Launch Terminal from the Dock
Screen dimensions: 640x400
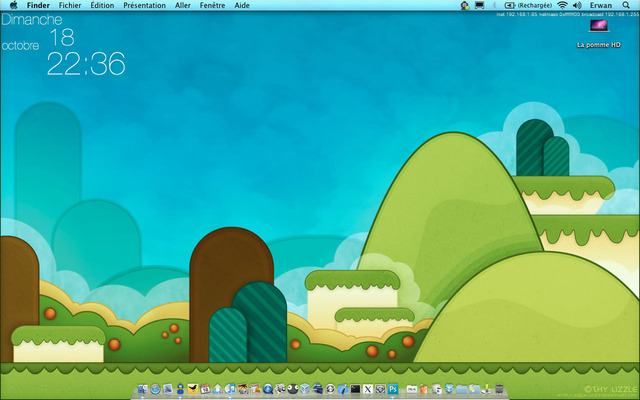[355, 389]
